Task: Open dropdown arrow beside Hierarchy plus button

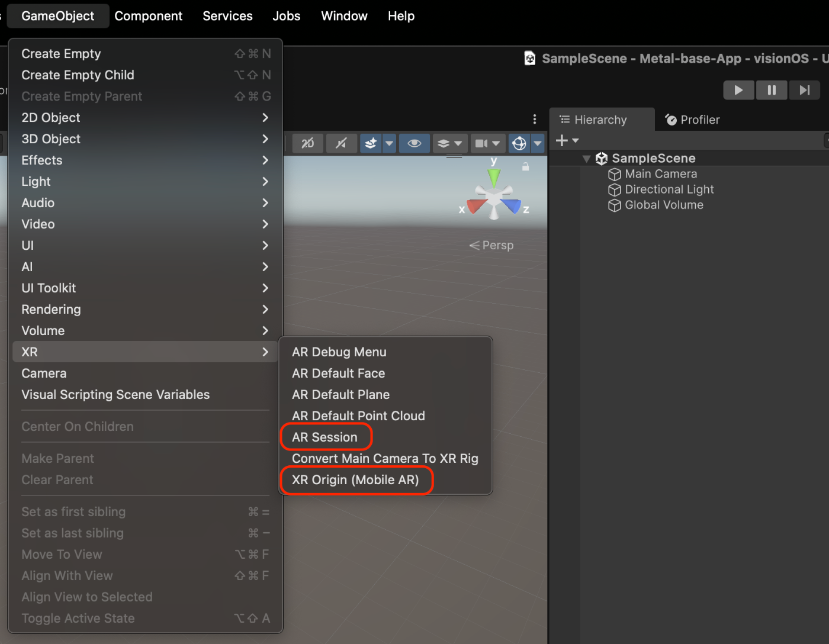Action: click(x=576, y=141)
